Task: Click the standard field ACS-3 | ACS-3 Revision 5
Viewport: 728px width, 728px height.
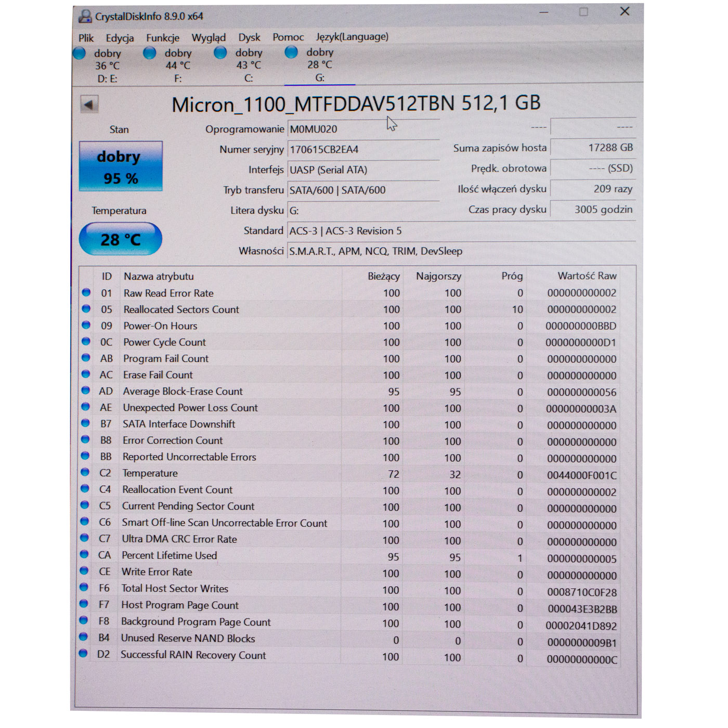Action: click(x=462, y=230)
